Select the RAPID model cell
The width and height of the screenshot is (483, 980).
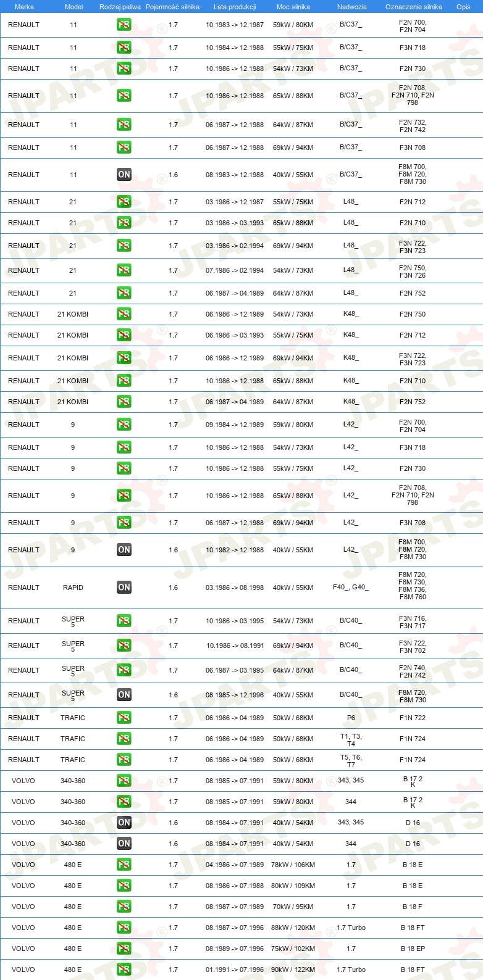73,588
